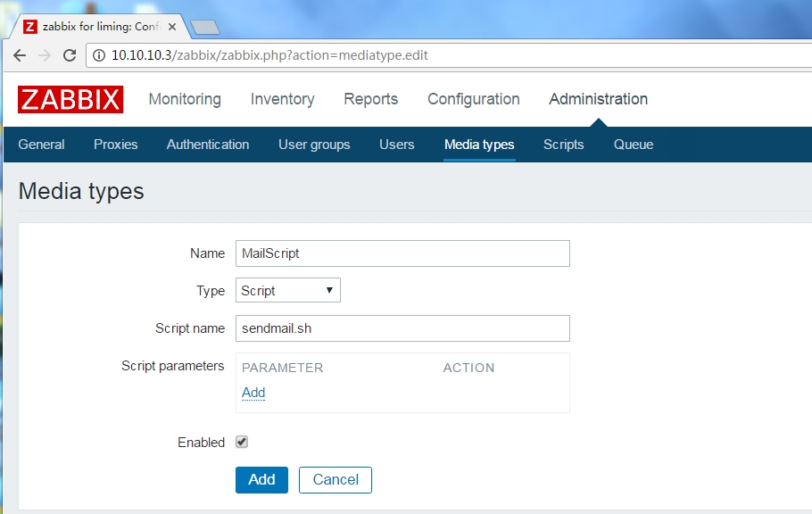Go to the Users submenu
The height and width of the screenshot is (514, 812).
pos(397,145)
